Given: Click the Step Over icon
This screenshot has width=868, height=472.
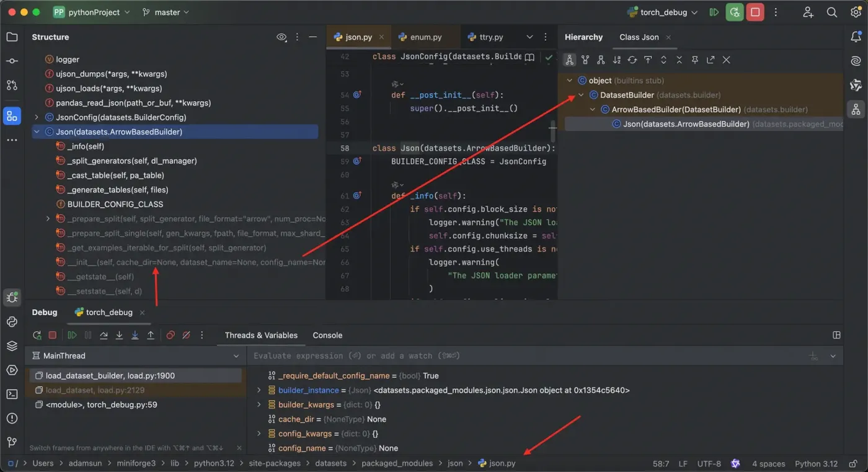Looking at the screenshot, I should coord(104,336).
